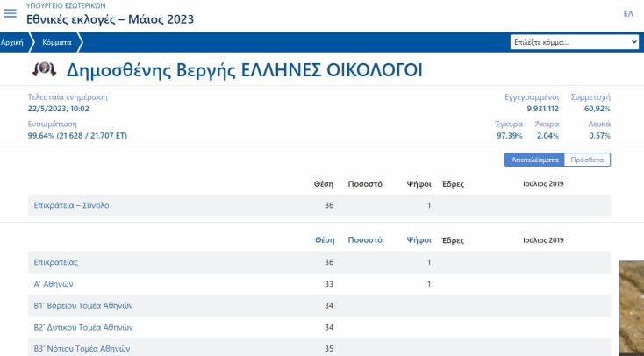Click the Εθνικές εκλογές – Μάιος 2023 title
644x356 pixels.
pos(110,19)
